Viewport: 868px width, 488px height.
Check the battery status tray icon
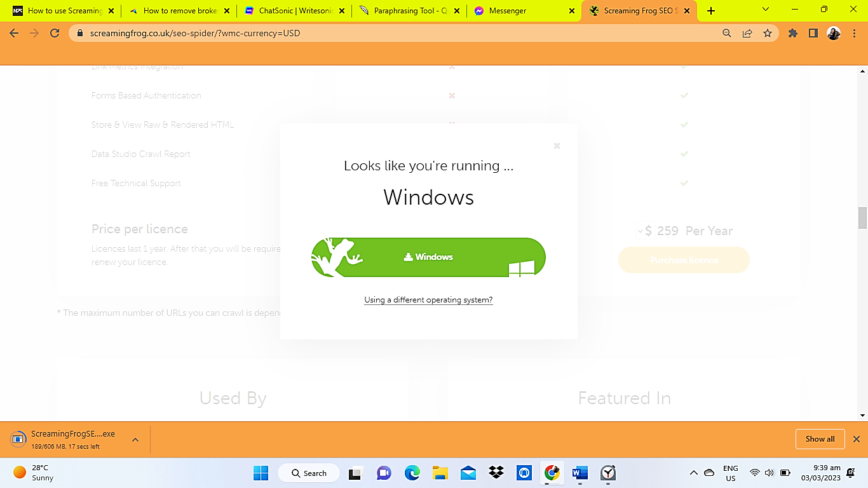(x=785, y=473)
